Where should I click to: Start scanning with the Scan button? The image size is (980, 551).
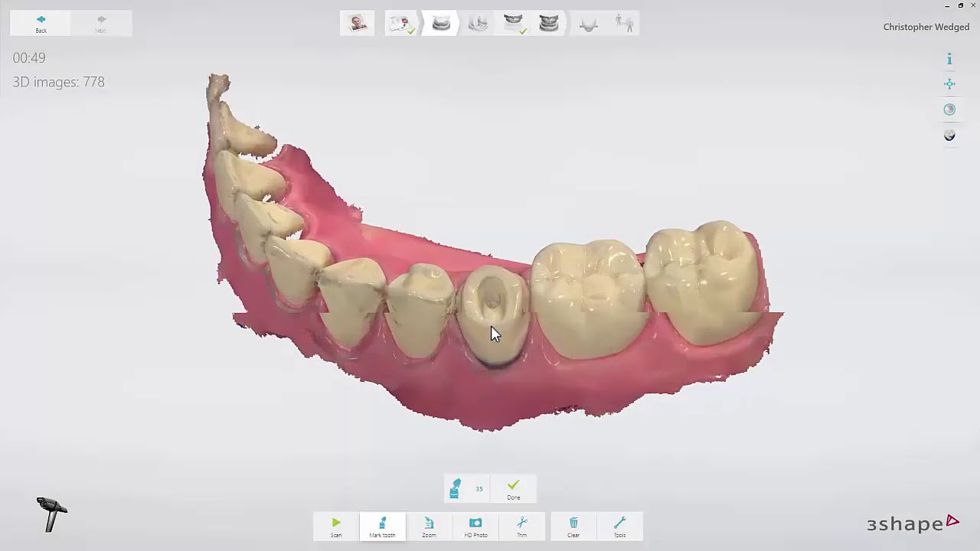pyautogui.click(x=336, y=527)
